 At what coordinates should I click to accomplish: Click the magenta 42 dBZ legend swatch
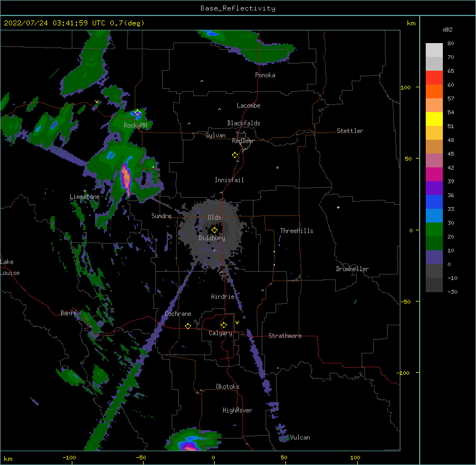(434, 174)
